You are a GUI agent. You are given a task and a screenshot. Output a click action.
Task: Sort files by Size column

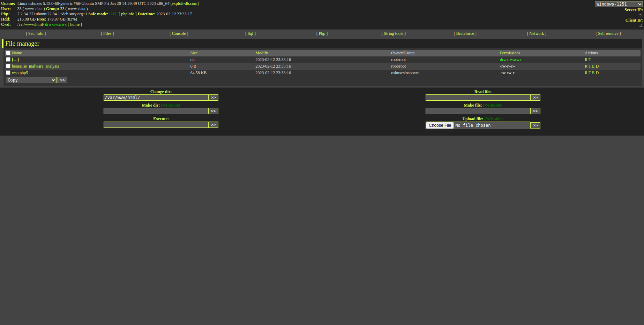click(194, 53)
